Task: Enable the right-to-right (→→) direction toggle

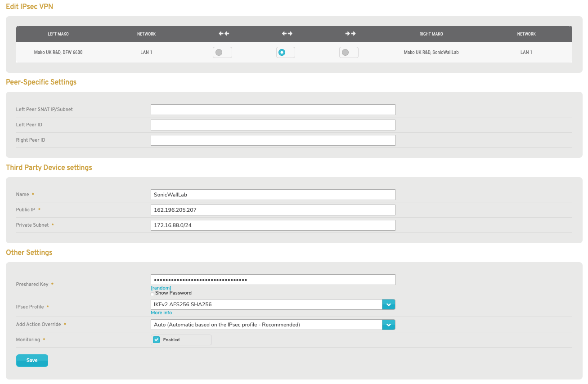Action: click(349, 52)
